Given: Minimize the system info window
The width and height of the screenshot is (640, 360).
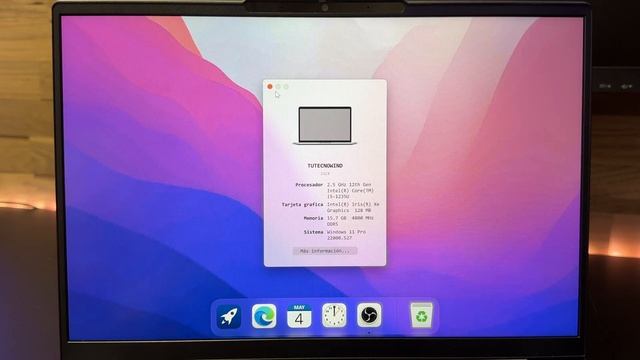Looking at the screenshot, I should coord(278,87).
